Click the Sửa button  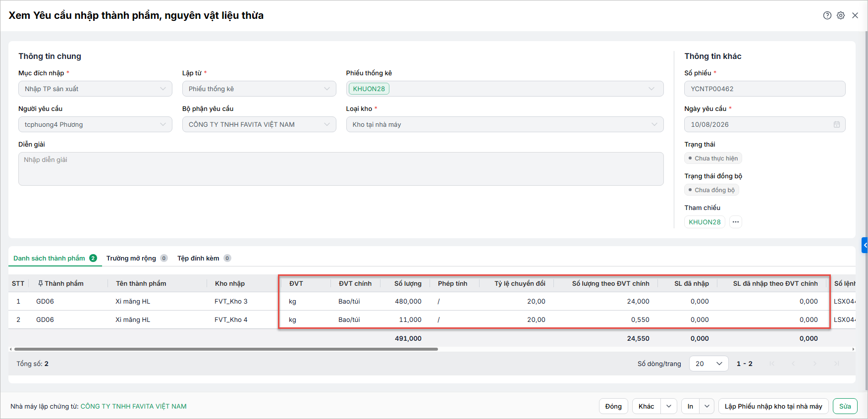pyautogui.click(x=845, y=406)
